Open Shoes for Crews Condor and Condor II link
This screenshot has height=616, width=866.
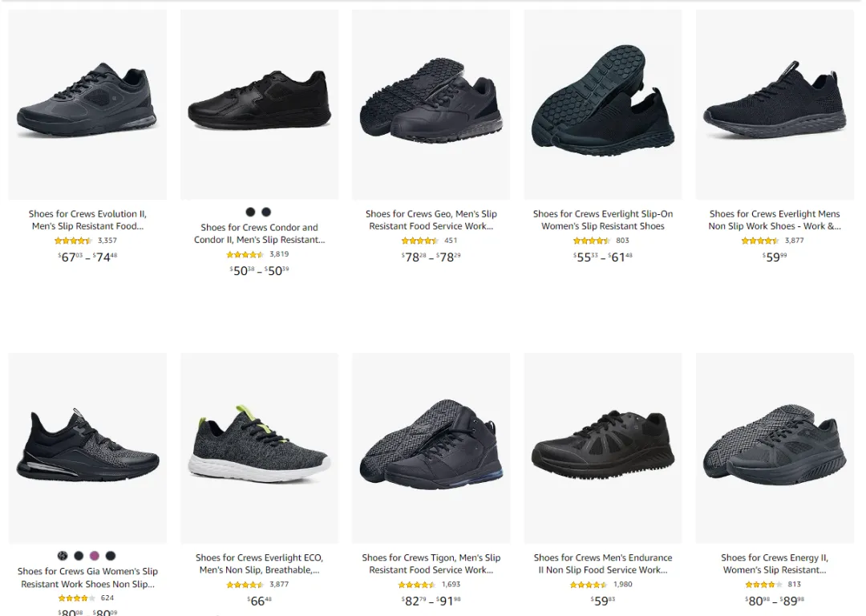click(259, 233)
